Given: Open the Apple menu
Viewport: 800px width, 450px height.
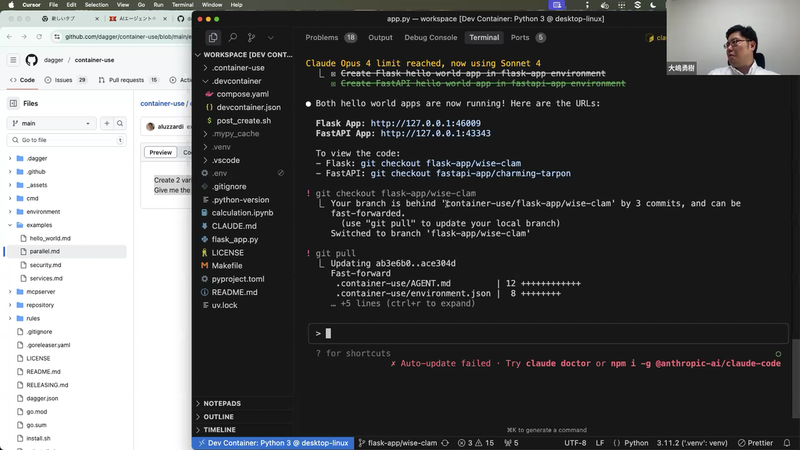Looking at the screenshot, I should click(11, 5).
